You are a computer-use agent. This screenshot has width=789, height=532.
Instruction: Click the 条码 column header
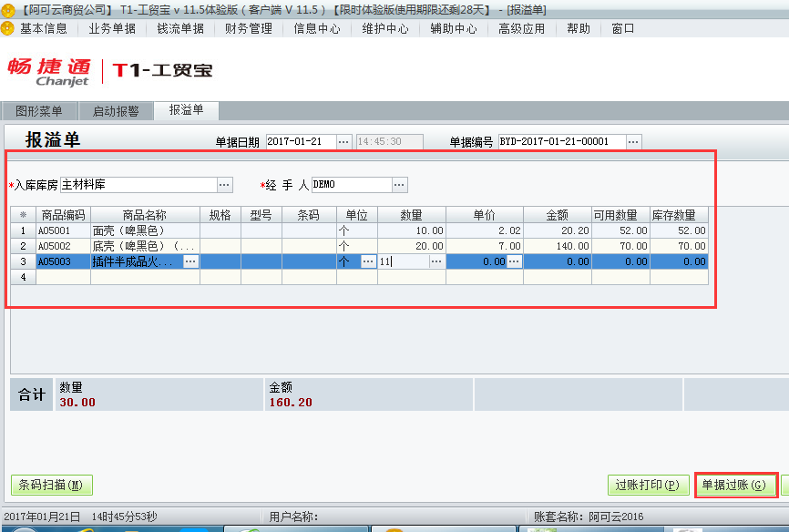point(309,215)
